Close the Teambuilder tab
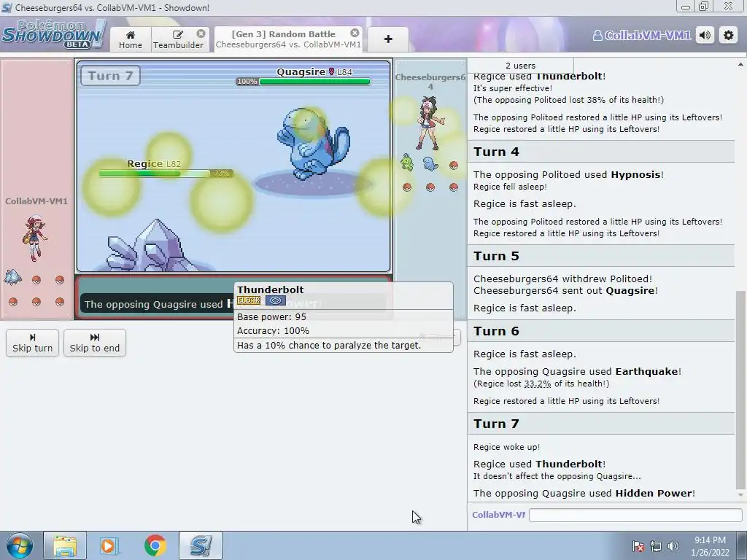 pyautogui.click(x=201, y=34)
